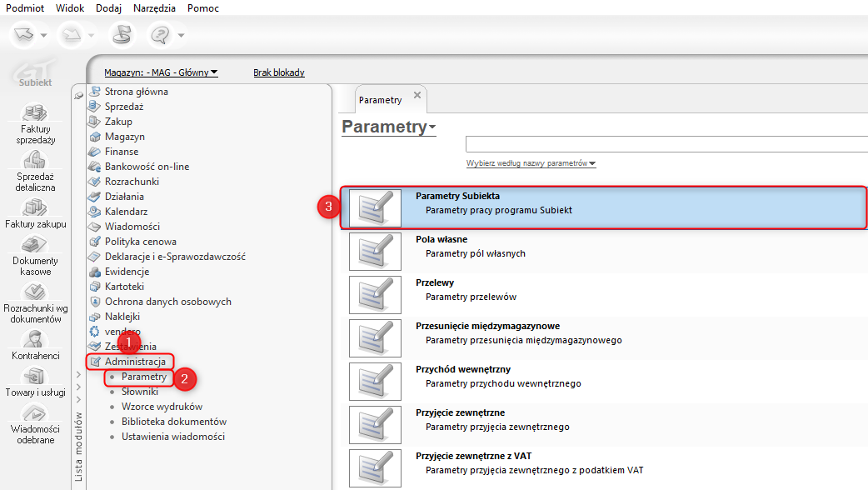868x490 pixels.
Task: Open the Podmiot menu
Action: coord(25,7)
